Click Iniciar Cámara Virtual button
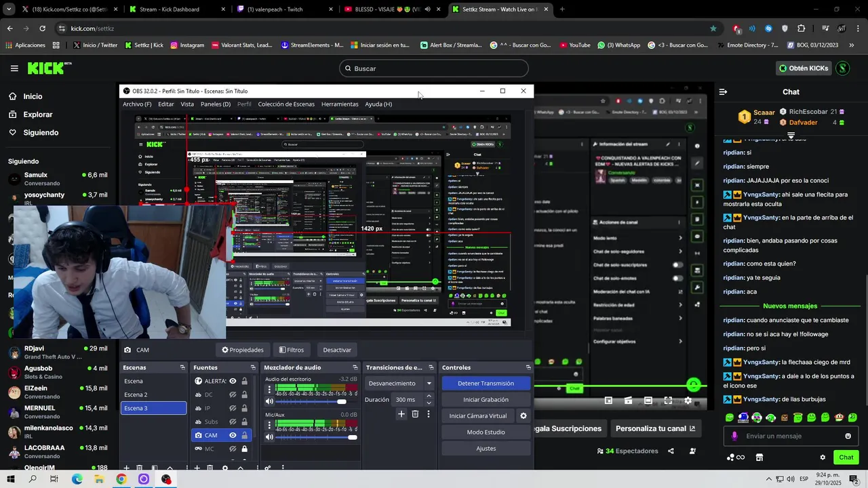 477,415
